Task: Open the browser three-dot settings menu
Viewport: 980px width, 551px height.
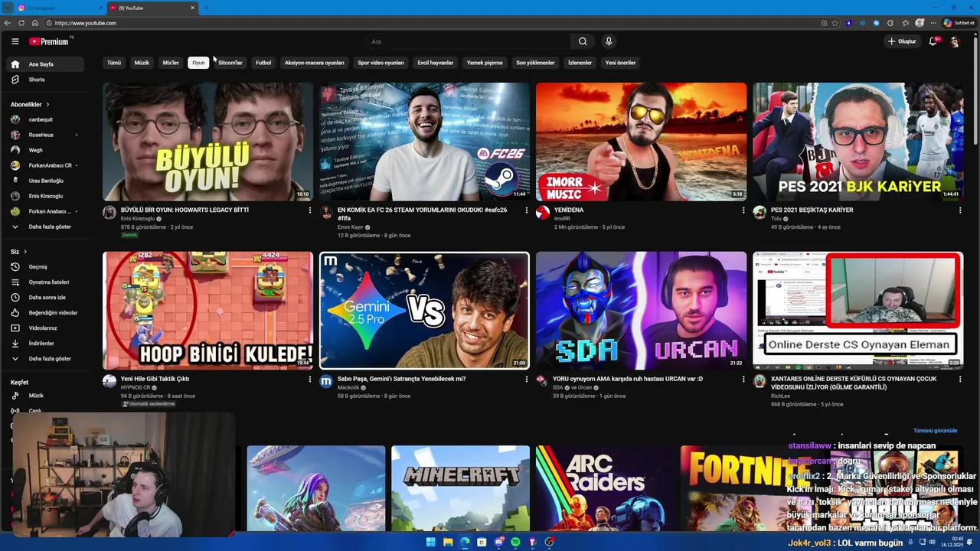Action: [x=933, y=23]
